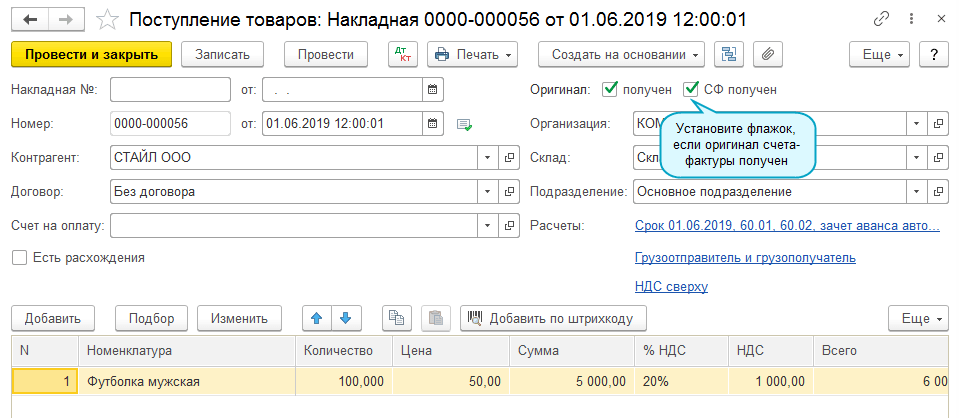This screenshot has width=959, height=418.
Task: Open the Создать на основании menu
Action: (x=620, y=54)
